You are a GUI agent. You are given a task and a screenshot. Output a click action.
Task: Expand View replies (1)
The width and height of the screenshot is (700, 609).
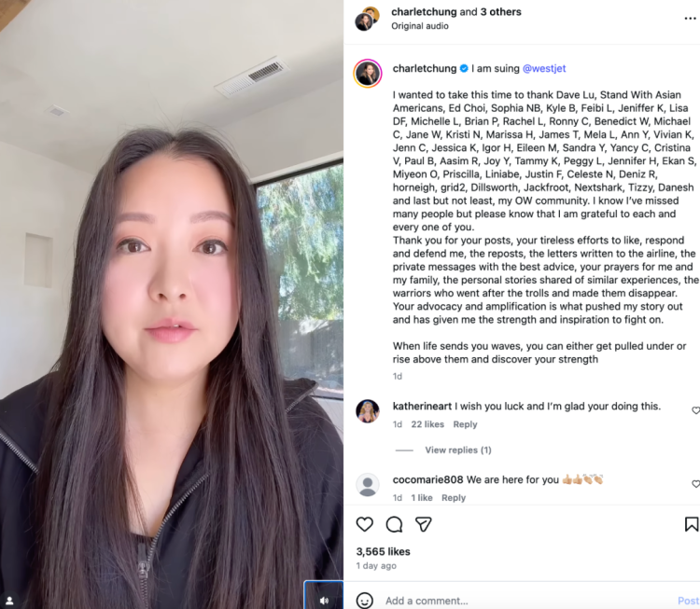[x=458, y=450]
